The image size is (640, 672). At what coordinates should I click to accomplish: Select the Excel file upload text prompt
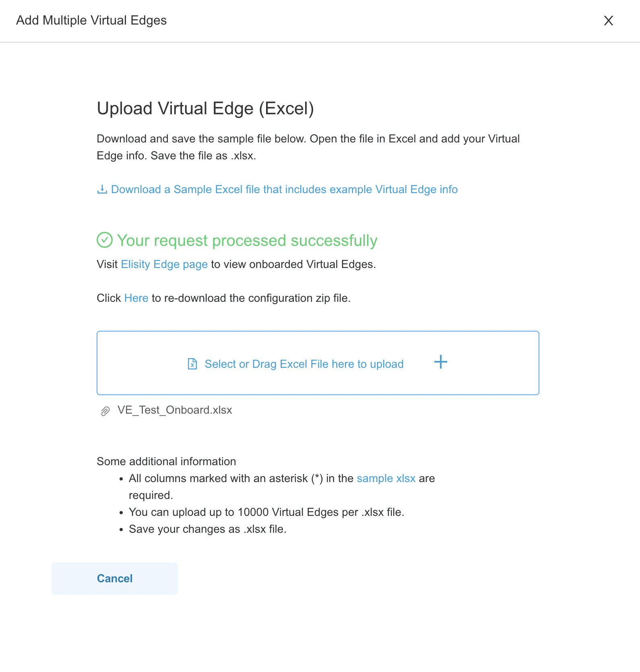(304, 364)
